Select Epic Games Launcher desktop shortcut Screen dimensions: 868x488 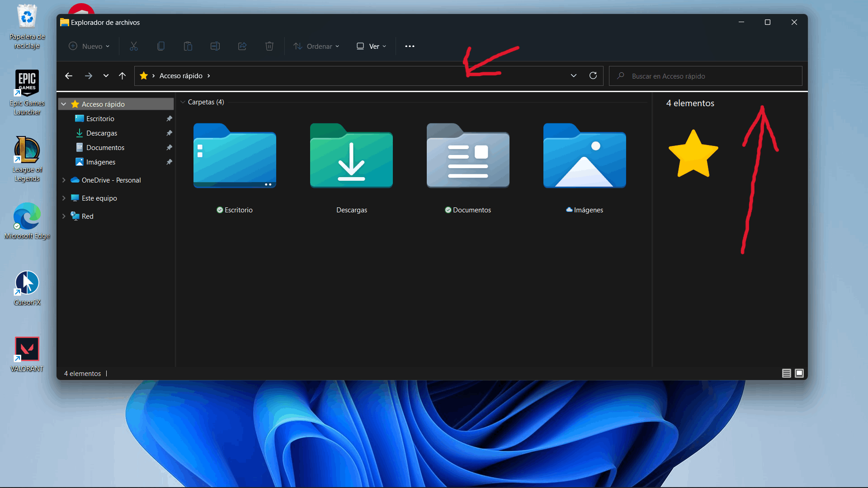tap(27, 93)
